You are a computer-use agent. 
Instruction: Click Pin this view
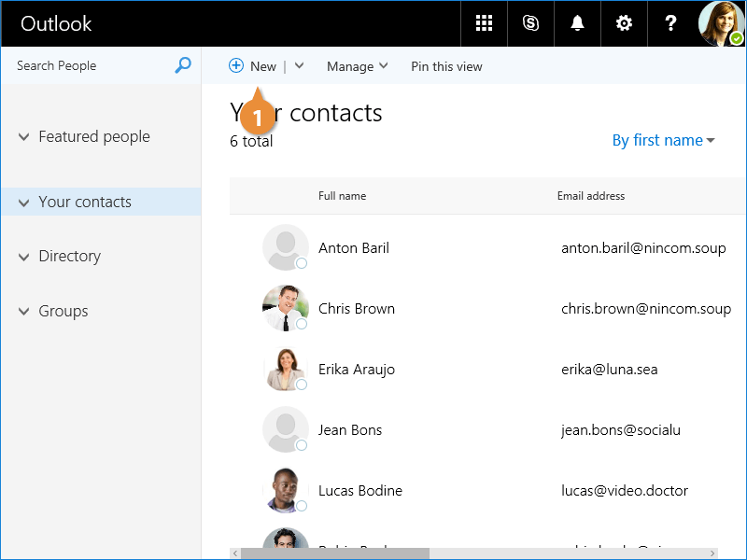point(446,66)
